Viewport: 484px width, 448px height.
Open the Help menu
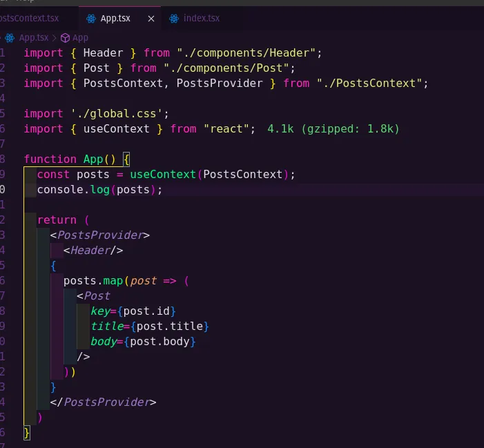click(26, 1)
